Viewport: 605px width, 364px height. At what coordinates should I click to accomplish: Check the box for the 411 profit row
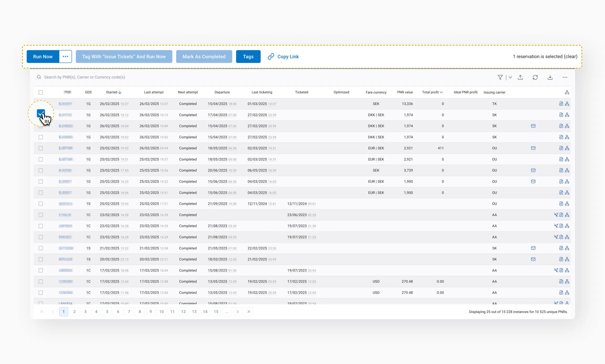click(41, 148)
